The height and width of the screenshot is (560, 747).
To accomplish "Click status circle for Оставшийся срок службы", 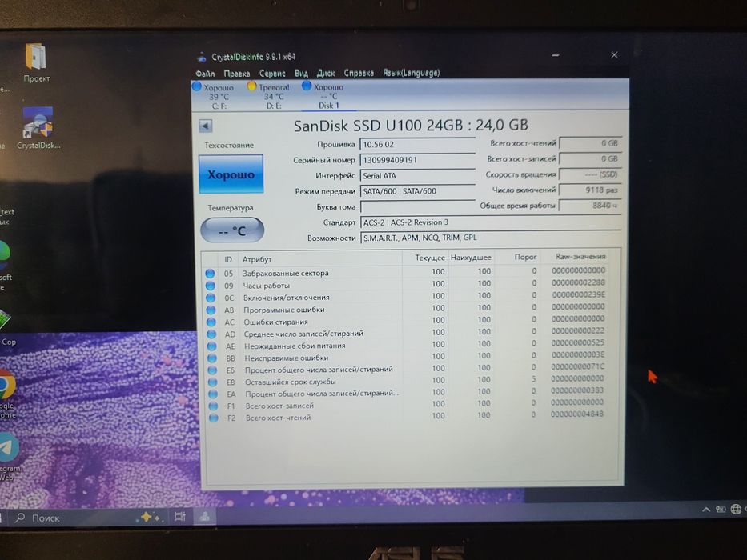I will pyautogui.click(x=212, y=382).
